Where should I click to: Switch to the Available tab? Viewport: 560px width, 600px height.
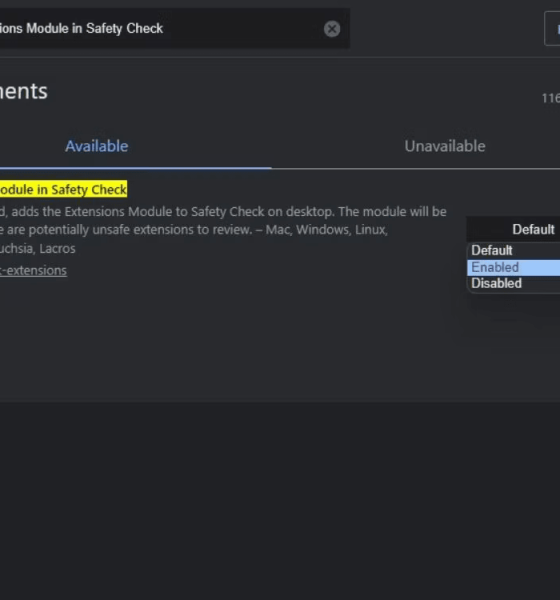click(x=96, y=146)
